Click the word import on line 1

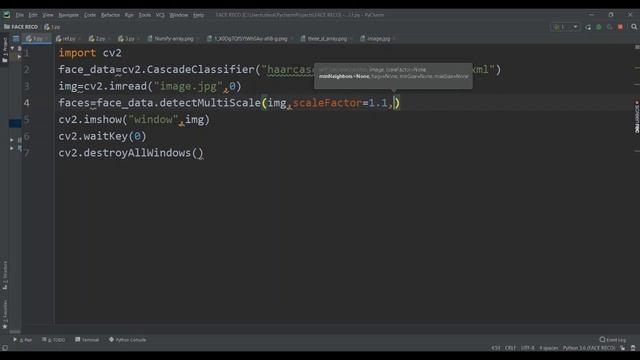[x=77, y=53]
